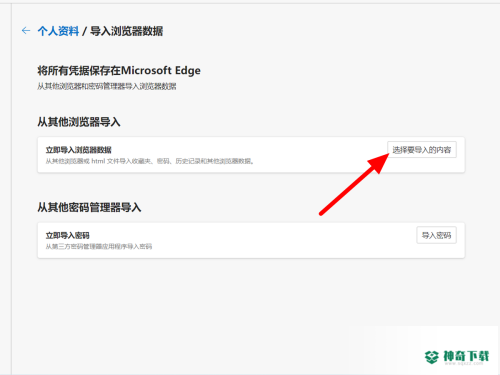This screenshot has width=500, height=375.
Task: Click the 导入密码 button
Action: click(436, 235)
